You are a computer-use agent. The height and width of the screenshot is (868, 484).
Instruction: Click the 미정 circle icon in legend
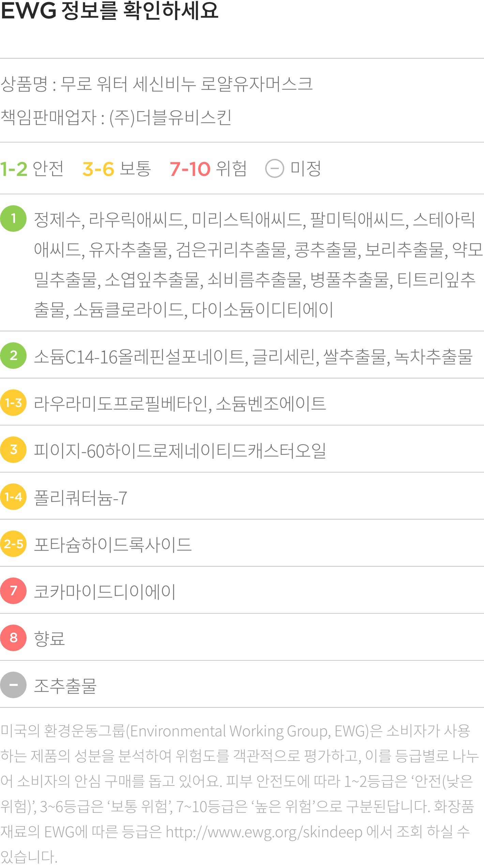274,169
